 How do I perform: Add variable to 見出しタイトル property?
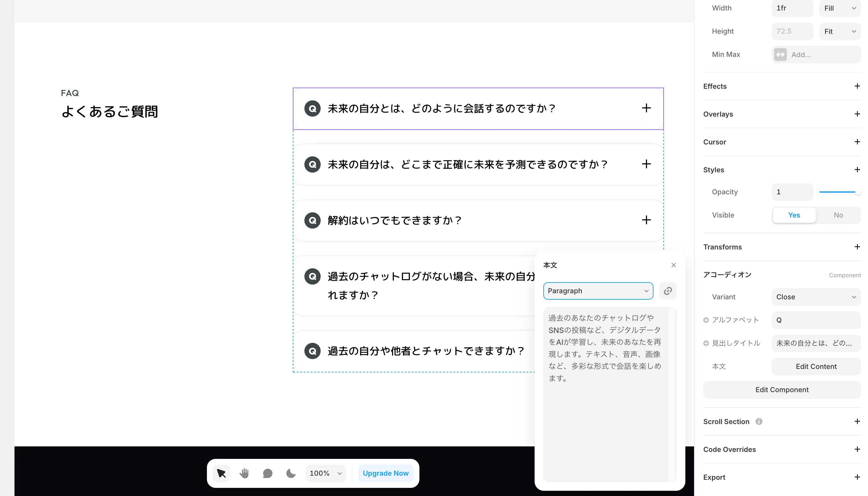pyautogui.click(x=706, y=343)
